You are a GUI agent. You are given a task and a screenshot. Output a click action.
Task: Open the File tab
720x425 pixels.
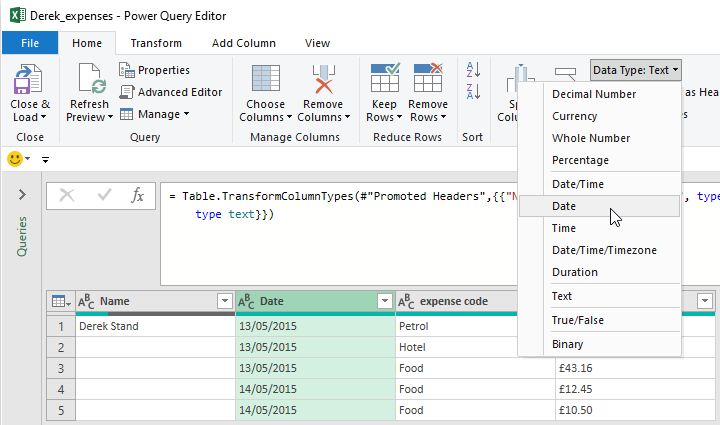click(x=30, y=43)
